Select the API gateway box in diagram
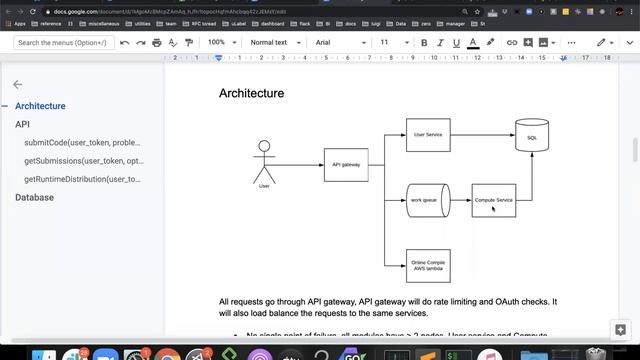Image resolution: width=640 pixels, height=360 pixels. (346, 165)
